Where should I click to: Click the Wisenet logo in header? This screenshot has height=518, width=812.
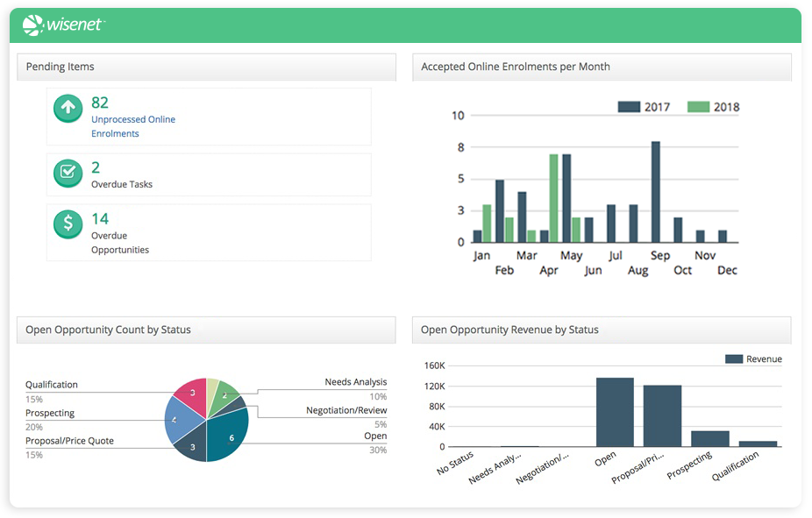63,25
